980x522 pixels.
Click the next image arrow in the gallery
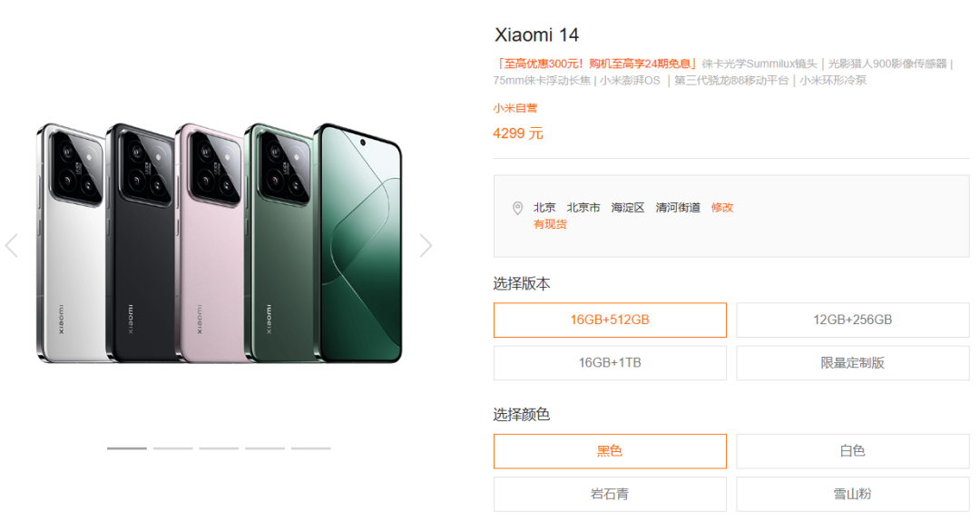[426, 245]
